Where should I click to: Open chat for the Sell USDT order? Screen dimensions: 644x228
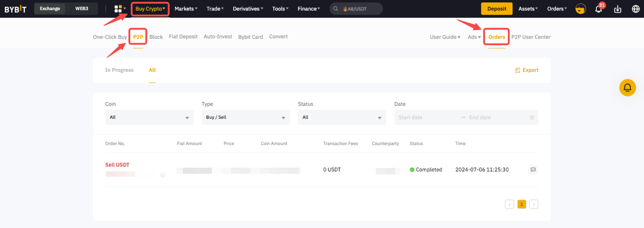(533, 170)
